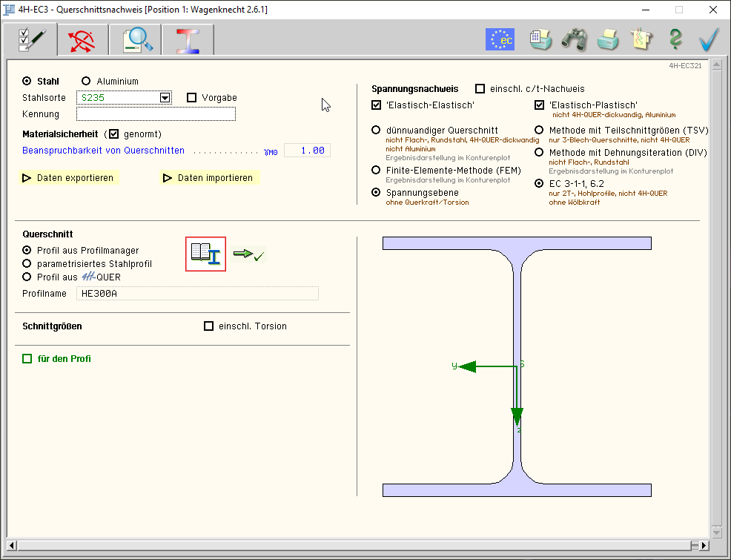Image resolution: width=731 pixels, height=560 pixels.
Task: Click the 'Daten exportieren' button
Action: click(68, 178)
